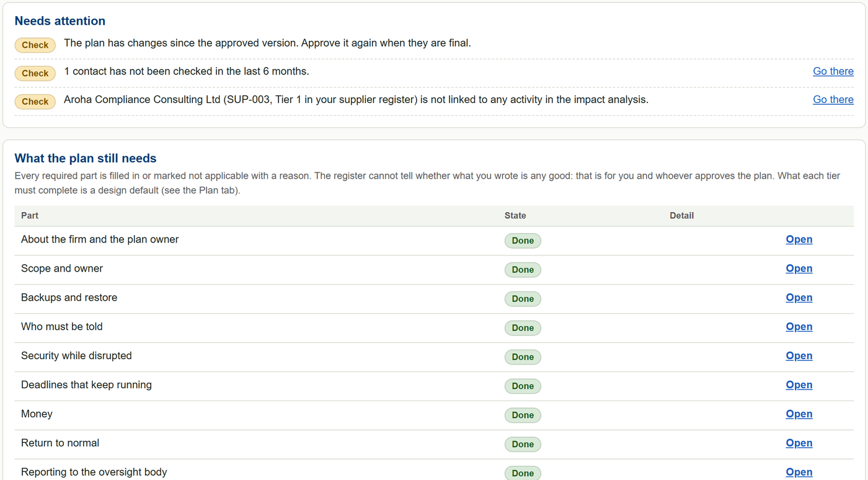Open the Scope and owner part
This screenshot has height=480, width=868.
tap(799, 269)
